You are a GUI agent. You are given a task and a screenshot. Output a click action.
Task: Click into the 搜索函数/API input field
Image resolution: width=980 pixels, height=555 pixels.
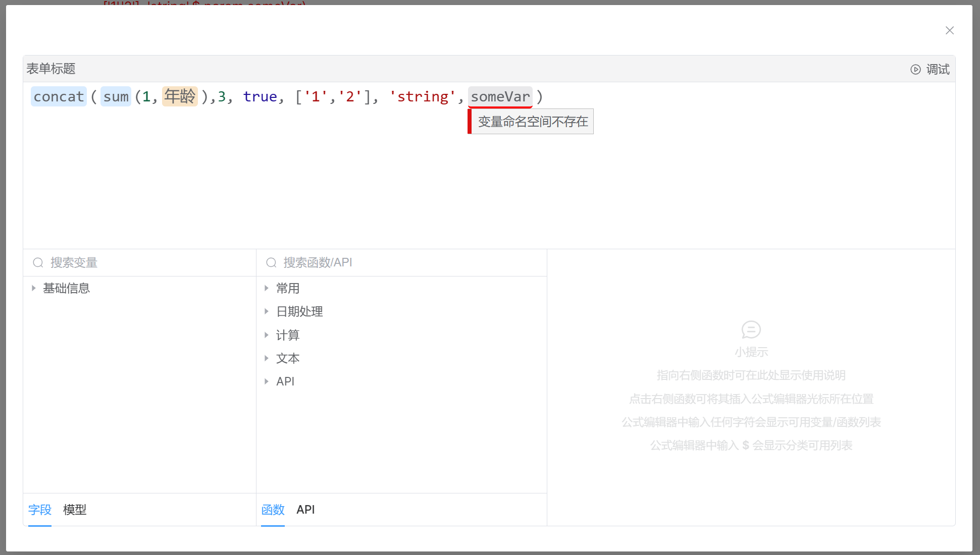pyautogui.click(x=404, y=263)
